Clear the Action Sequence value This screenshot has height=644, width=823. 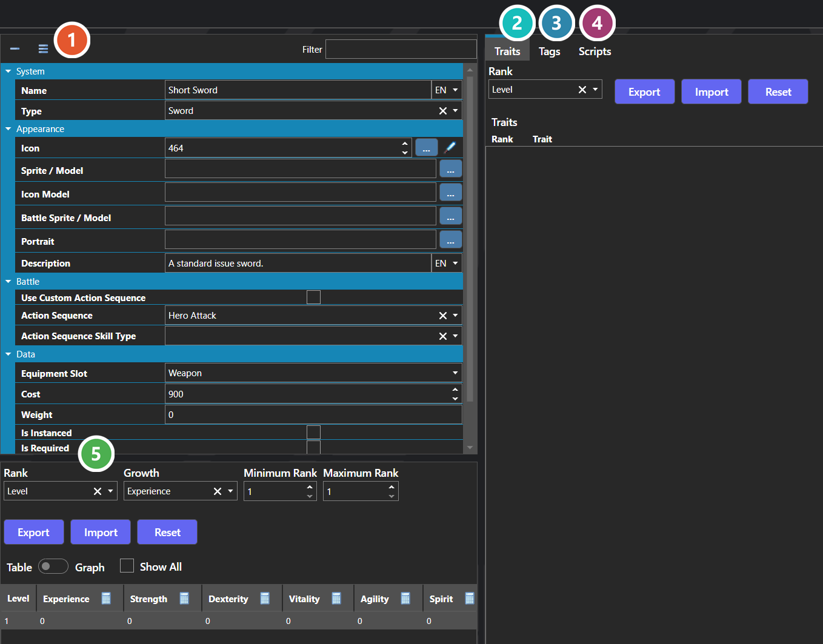coord(443,316)
